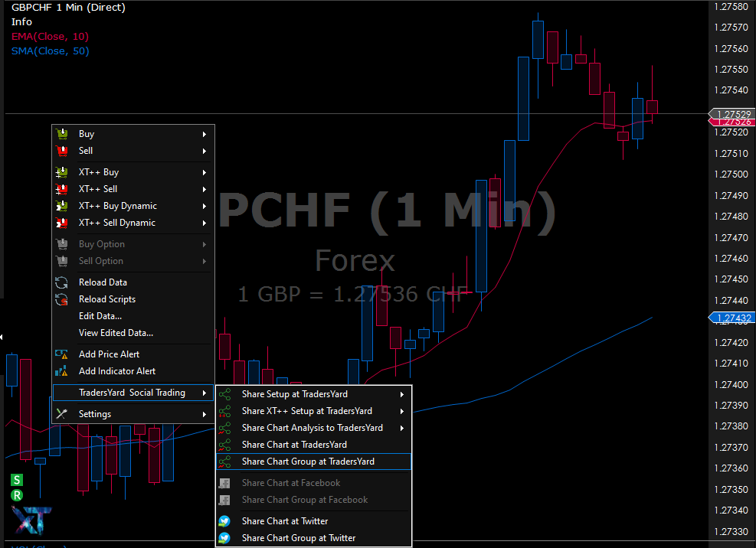Expand the Buy submenu arrow

point(205,134)
